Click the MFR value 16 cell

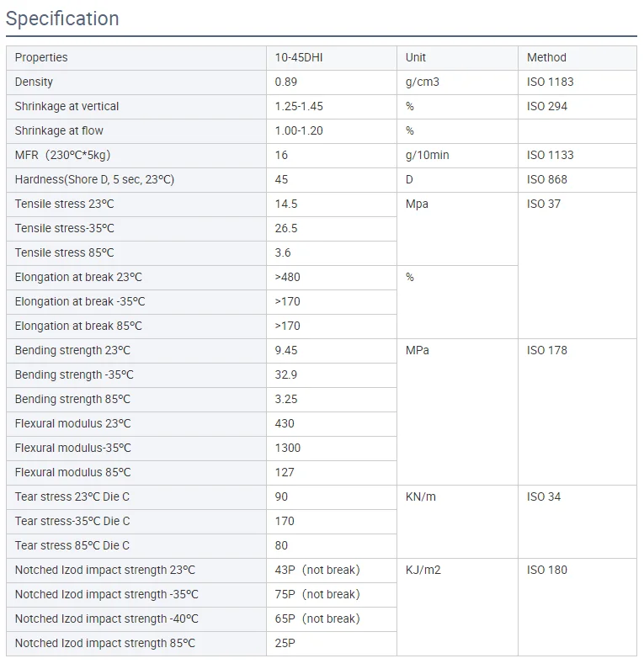pyautogui.click(x=332, y=156)
